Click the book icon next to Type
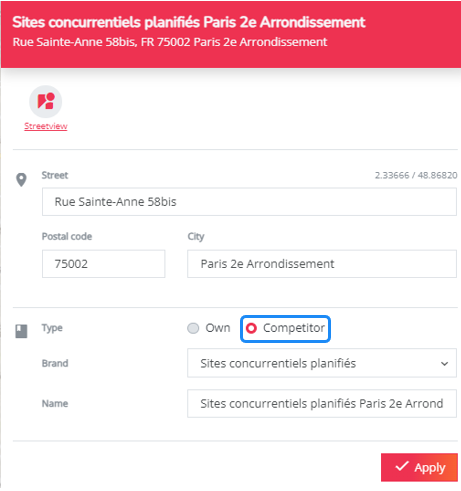 click(21, 331)
